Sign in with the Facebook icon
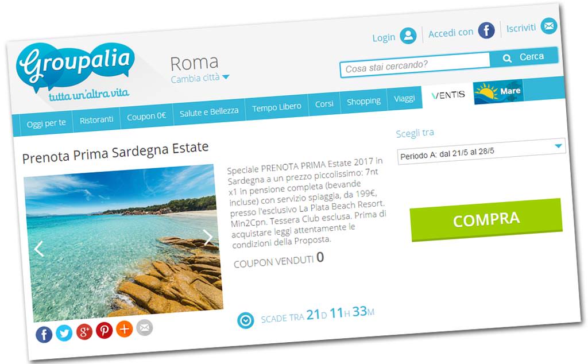 click(486, 30)
